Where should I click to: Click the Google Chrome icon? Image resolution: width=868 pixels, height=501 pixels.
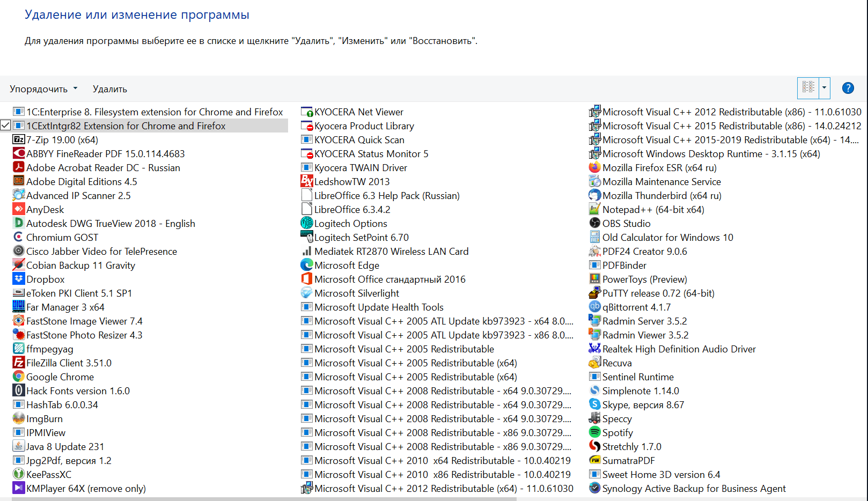[19, 377]
